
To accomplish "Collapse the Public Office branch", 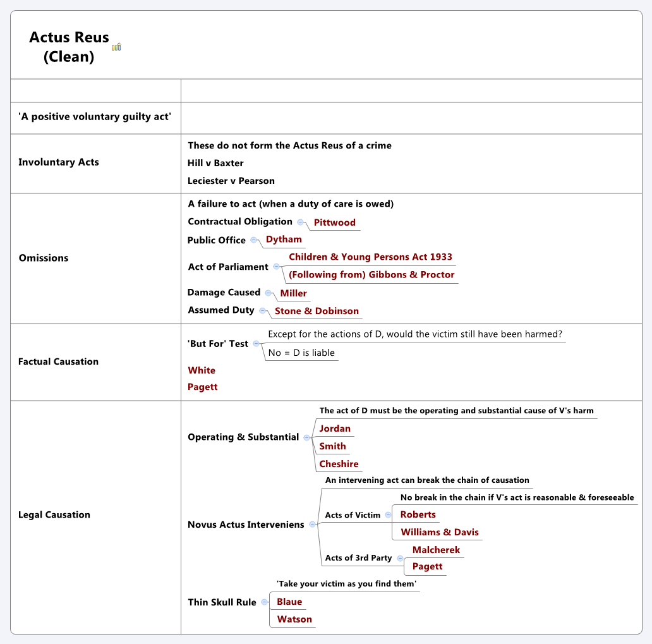I will tap(253, 240).
